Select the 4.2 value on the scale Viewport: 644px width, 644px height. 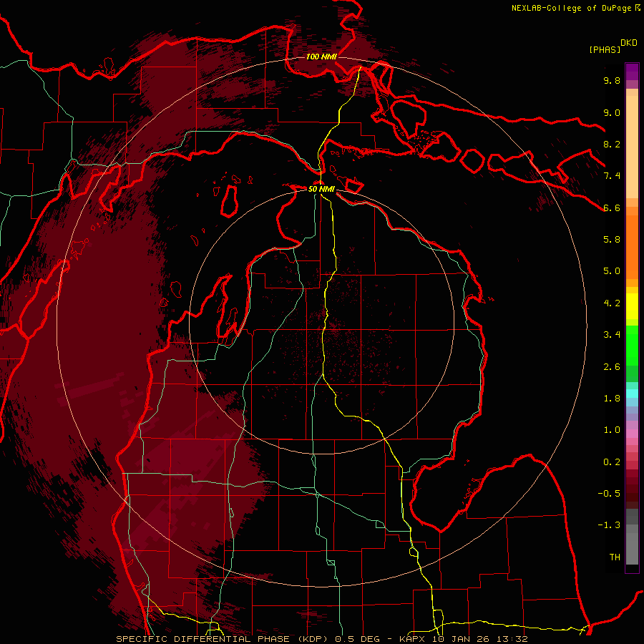[x=612, y=303]
